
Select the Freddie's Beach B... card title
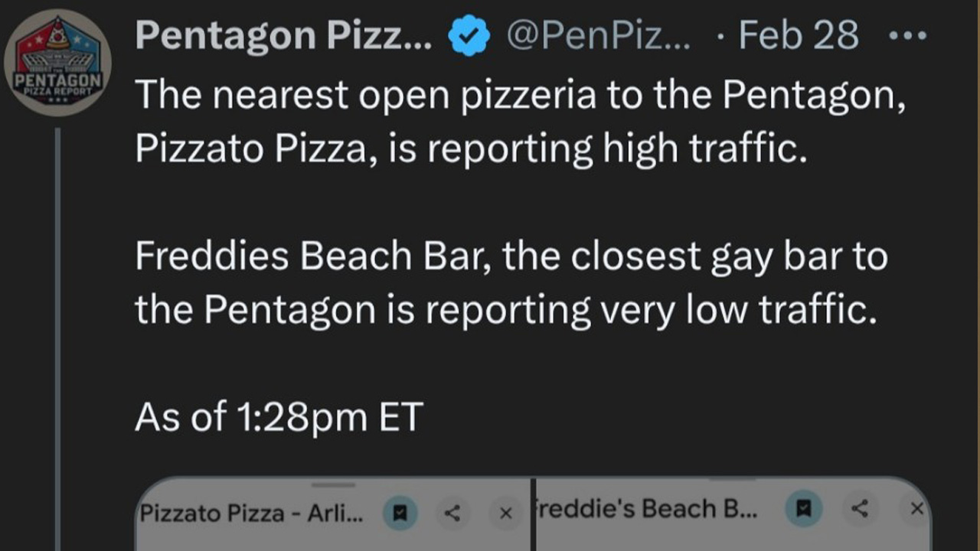648,510
